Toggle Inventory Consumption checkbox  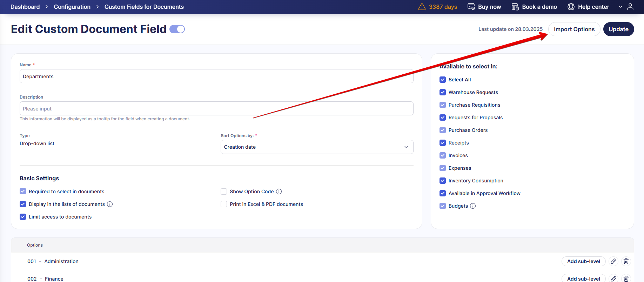(x=443, y=181)
